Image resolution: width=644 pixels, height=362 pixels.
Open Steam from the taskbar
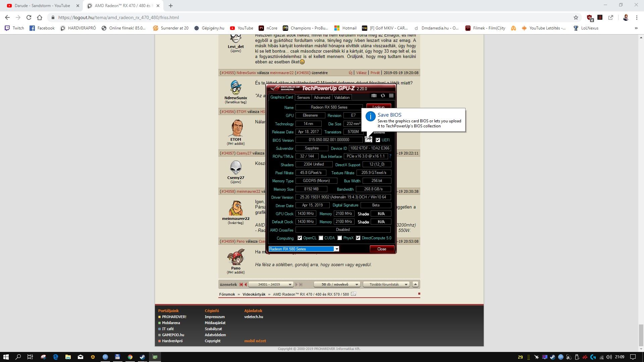pyautogui.click(x=142, y=357)
